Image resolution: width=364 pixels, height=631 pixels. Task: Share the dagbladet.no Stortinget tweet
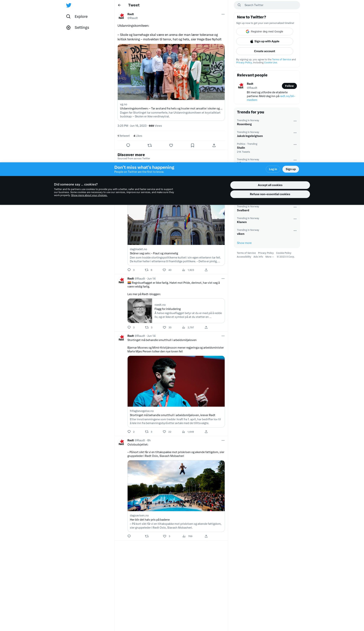tap(206, 270)
